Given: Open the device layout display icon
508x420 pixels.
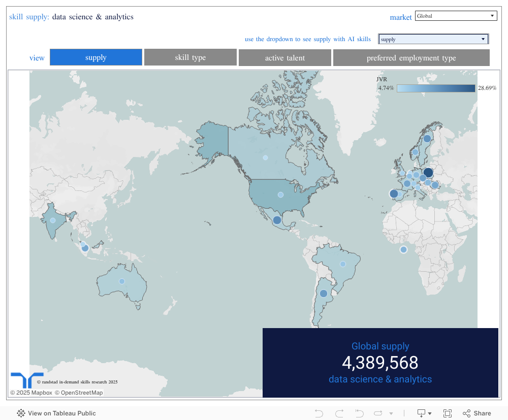Looking at the screenshot, I should 422,413.
